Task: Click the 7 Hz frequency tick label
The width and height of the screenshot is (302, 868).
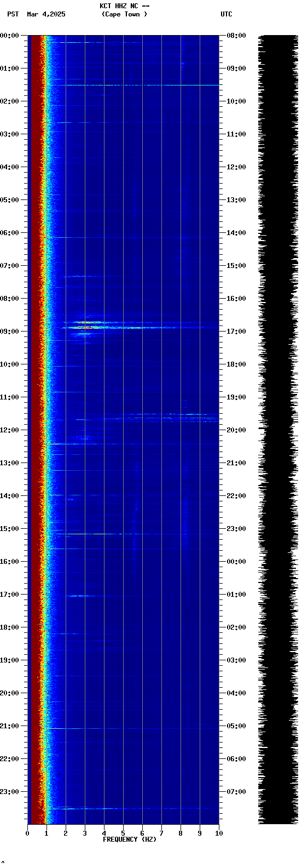Action: point(161,833)
